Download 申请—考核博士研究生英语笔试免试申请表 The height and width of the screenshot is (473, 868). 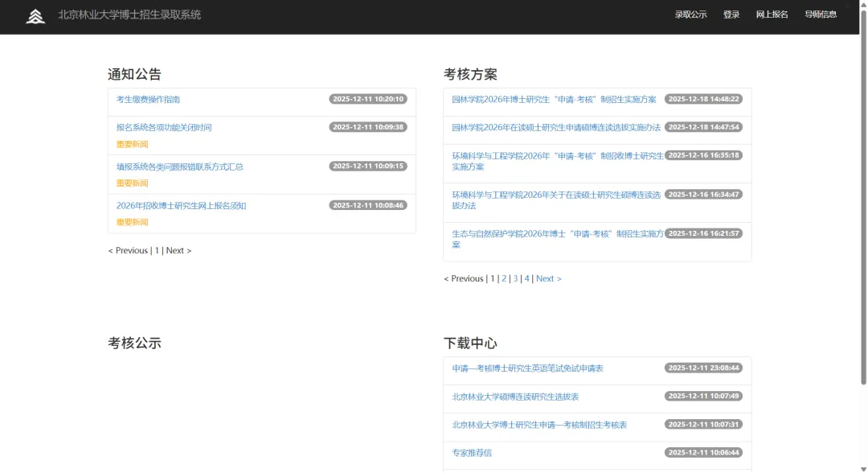tap(527, 368)
